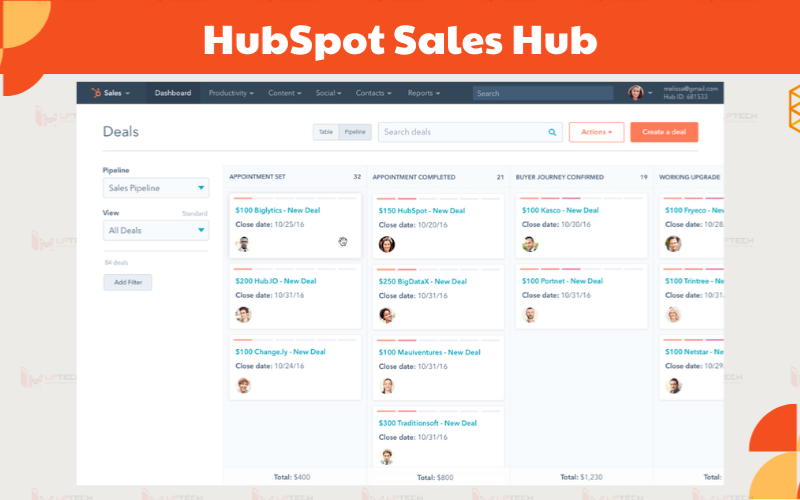Click the Search deals input field
This screenshot has height=500, width=800.
tap(470, 132)
